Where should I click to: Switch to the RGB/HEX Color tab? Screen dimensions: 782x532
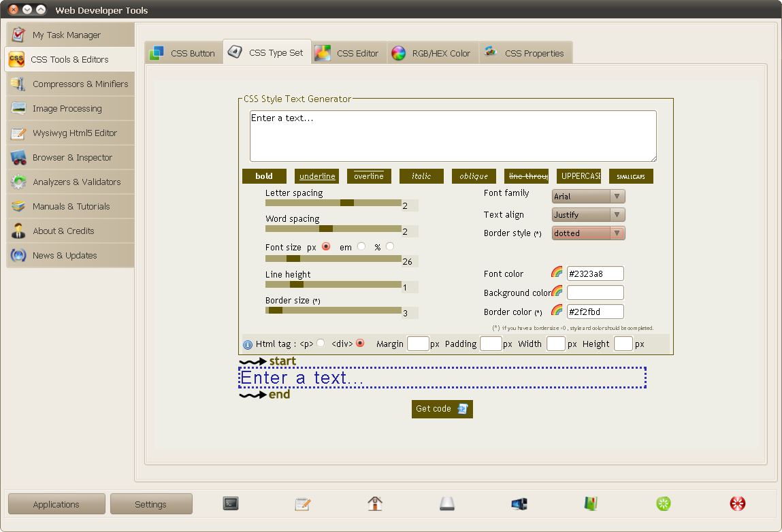[x=433, y=53]
